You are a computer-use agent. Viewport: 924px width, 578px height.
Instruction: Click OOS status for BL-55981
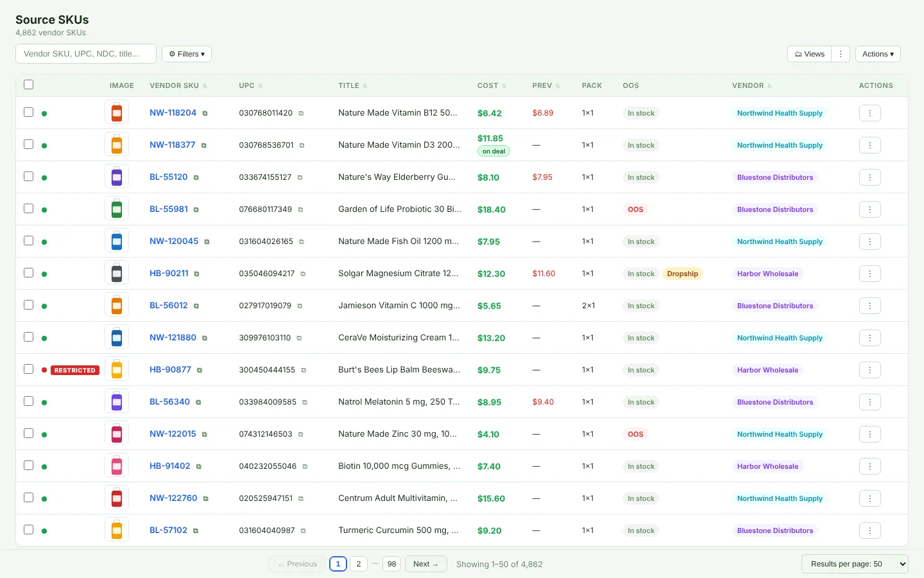[x=635, y=209]
